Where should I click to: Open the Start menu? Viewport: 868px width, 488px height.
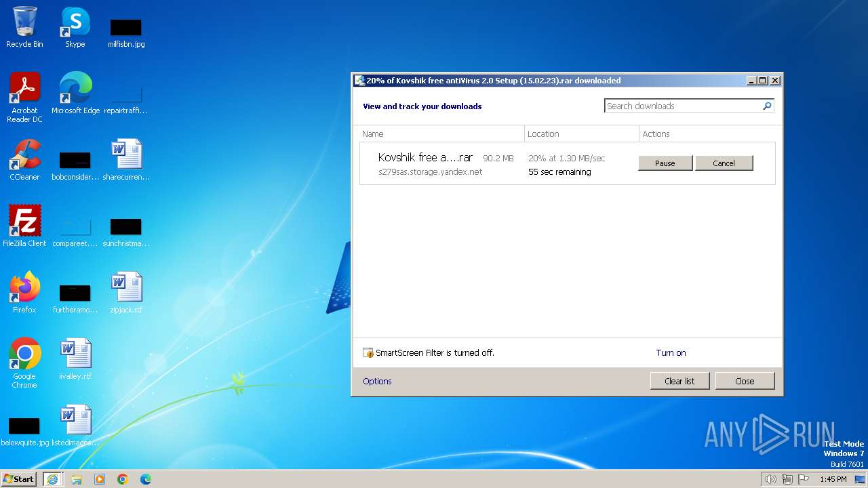pyautogui.click(x=19, y=479)
